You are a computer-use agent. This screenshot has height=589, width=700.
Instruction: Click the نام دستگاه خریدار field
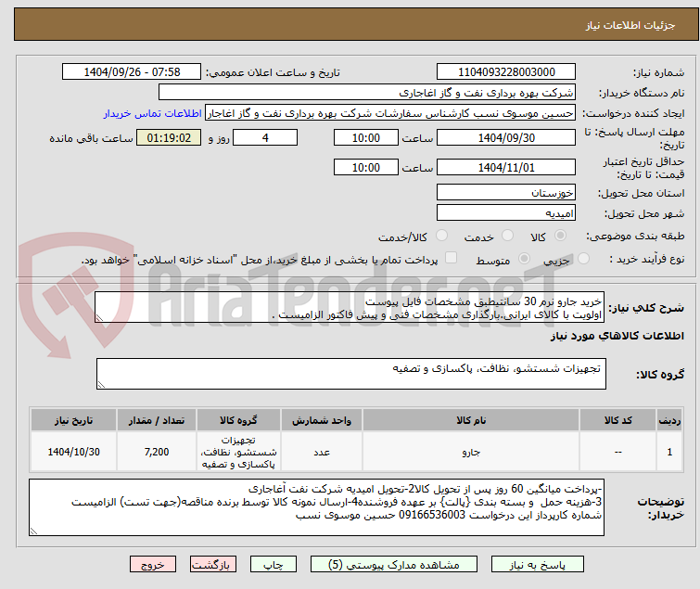click(367, 93)
